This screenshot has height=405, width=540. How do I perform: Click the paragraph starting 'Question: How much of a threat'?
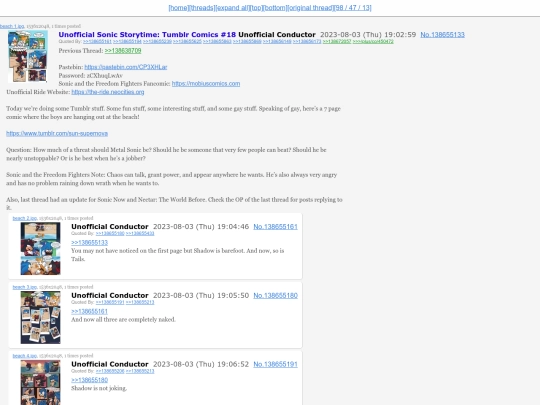166,154
